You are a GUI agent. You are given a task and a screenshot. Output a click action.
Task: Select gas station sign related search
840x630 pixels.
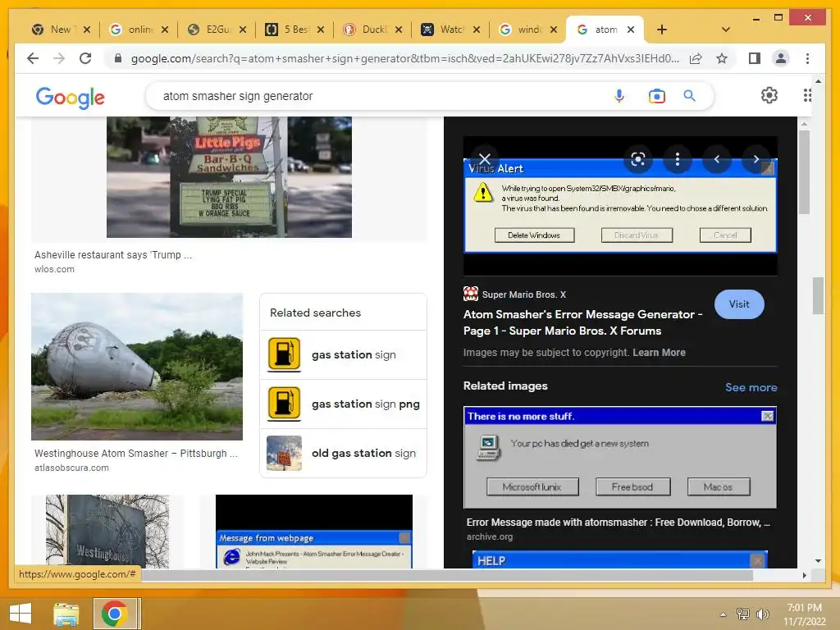[x=343, y=354]
